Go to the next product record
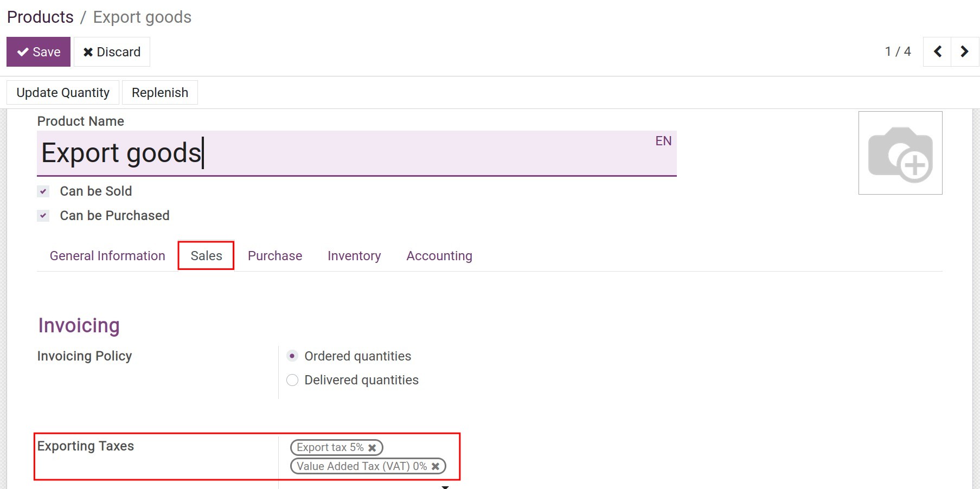 pos(964,52)
